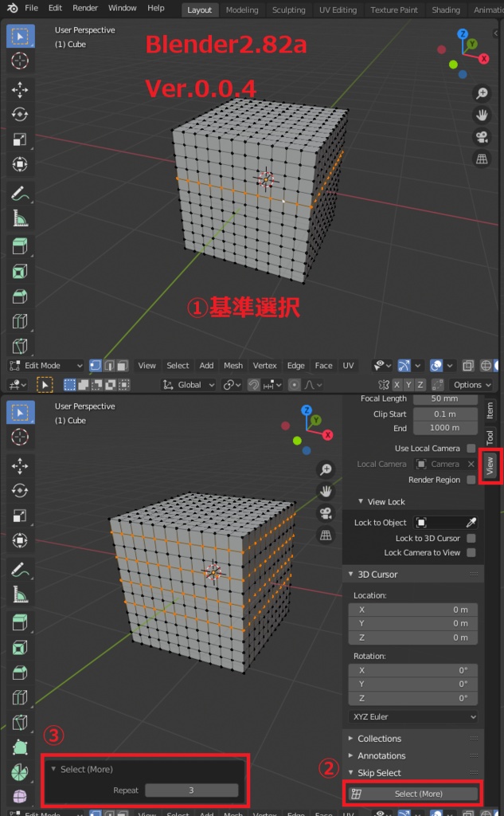
Task: Toggle camera view icon in top viewport
Action: (x=482, y=137)
